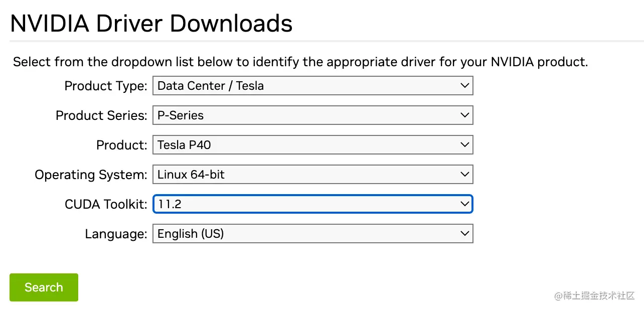644x310 pixels.
Task: Click the chevron arrow on the 11.2 field
Action: [x=464, y=204]
